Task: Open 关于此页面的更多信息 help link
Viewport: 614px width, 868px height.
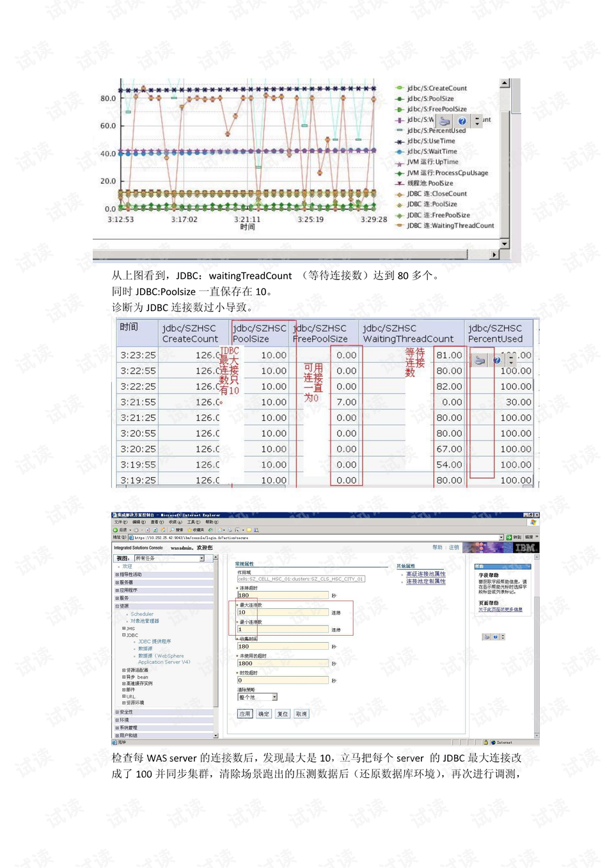Action: [x=501, y=610]
